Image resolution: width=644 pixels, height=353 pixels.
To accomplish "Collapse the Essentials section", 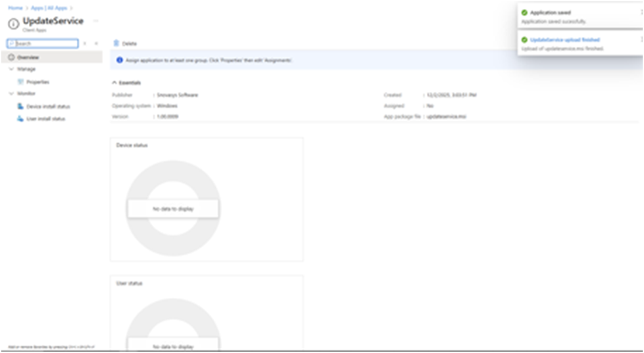I will [x=114, y=83].
